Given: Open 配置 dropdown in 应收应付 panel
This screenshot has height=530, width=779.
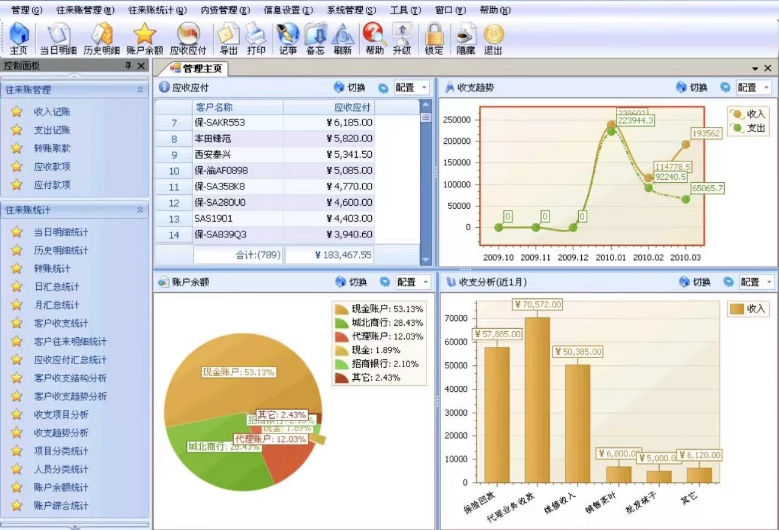Looking at the screenshot, I should point(411,87).
